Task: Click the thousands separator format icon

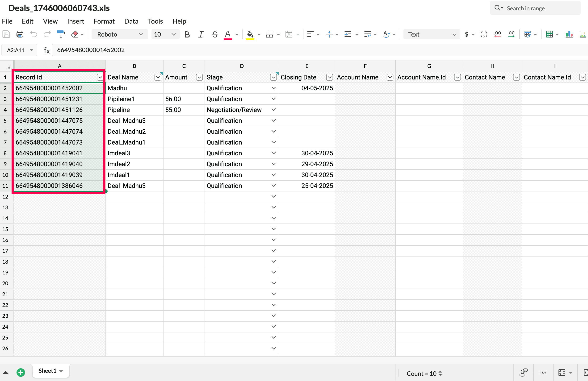Action: (483, 34)
